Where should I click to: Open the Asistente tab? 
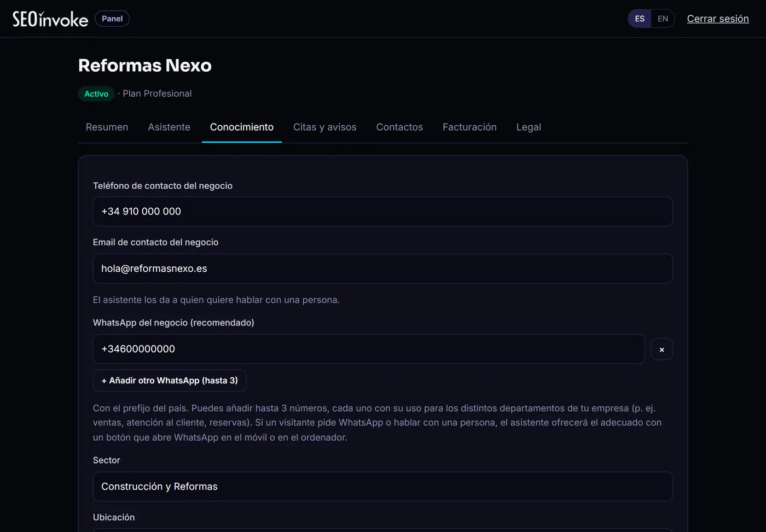pos(169,127)
